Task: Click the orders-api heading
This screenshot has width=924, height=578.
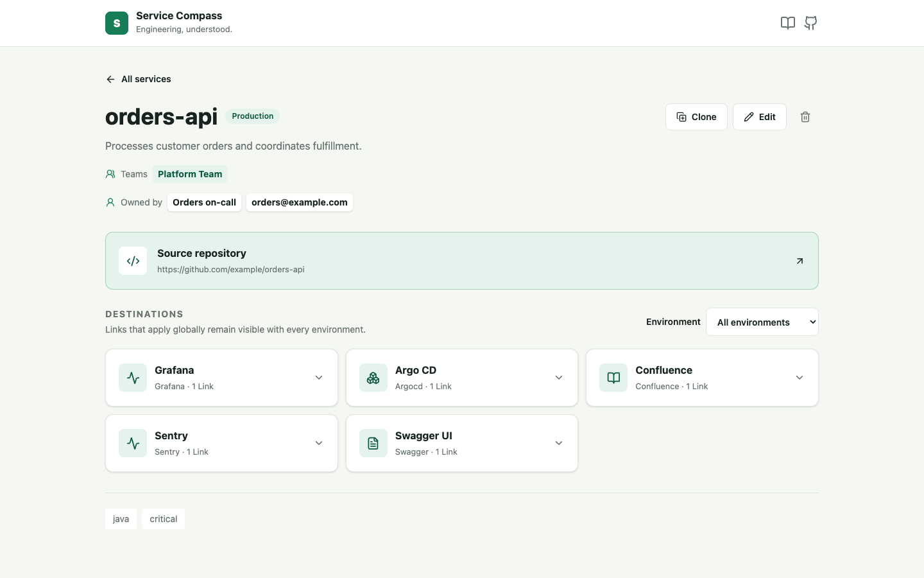Action: (x=162, y=116)
